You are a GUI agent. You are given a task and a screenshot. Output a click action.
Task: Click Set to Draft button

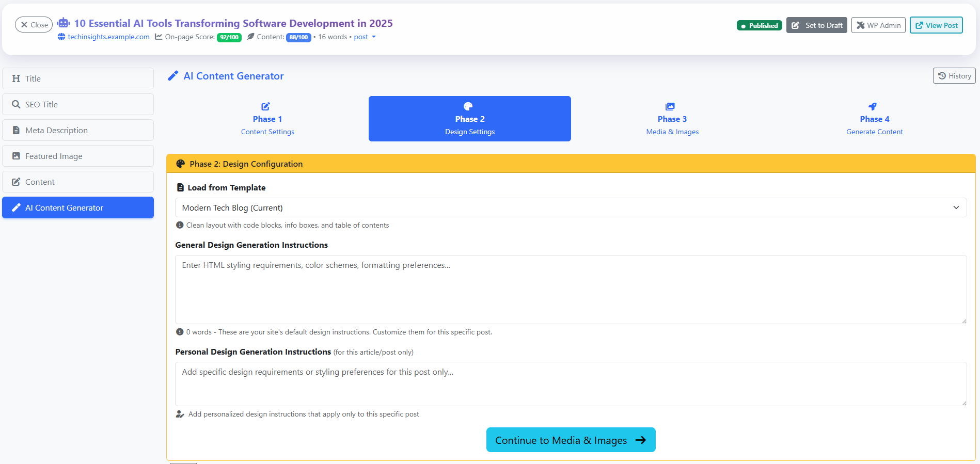[817, 25]
